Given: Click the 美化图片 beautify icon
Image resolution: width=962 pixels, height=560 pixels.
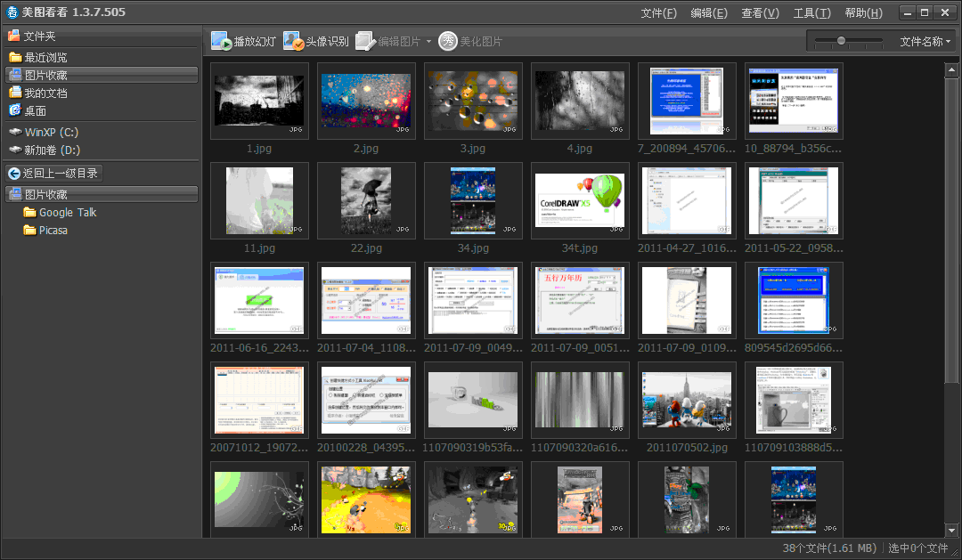Looking at the screenshot, I should [448, 41].
